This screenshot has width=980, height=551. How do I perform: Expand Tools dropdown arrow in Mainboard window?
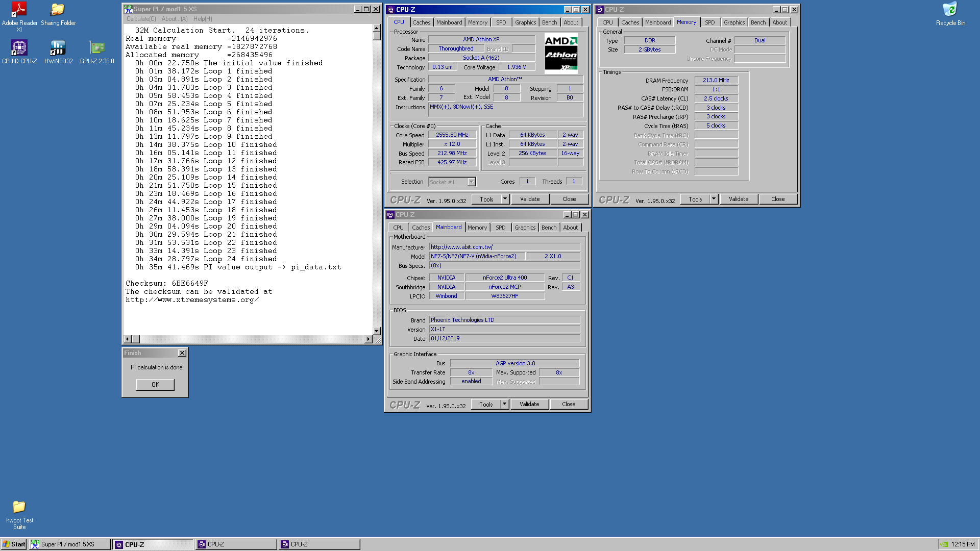[x=505, y=404]
